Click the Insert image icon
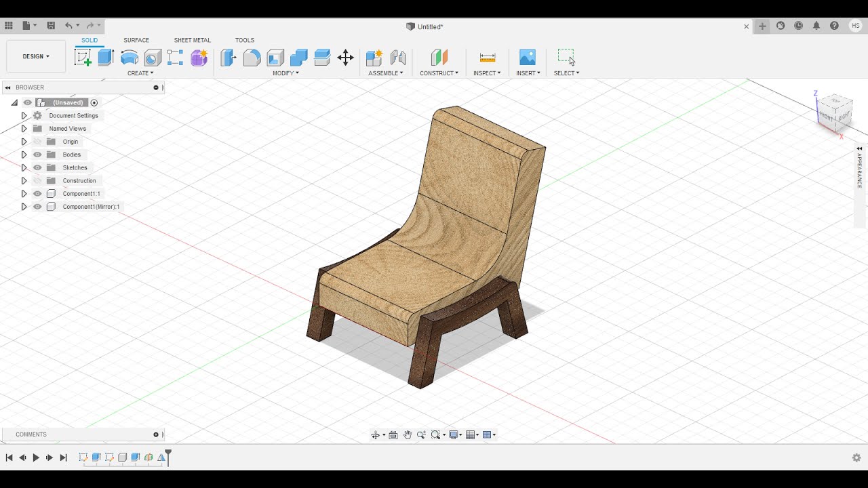Viewport: 868px width, 488px height. (x=528, y=58)
